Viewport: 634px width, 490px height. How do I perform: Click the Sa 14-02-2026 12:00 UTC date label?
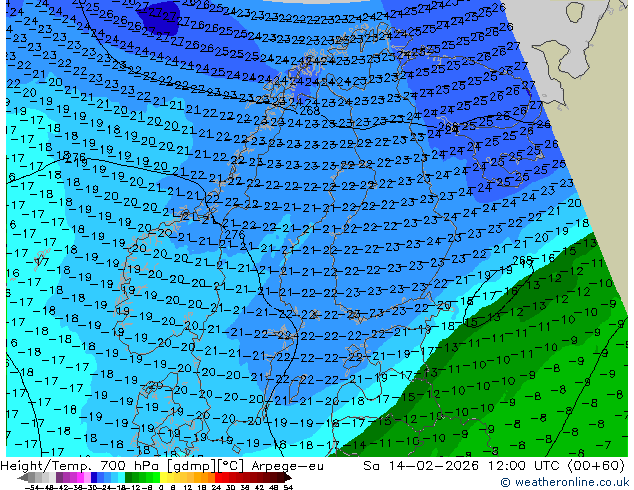coord(463,466)
